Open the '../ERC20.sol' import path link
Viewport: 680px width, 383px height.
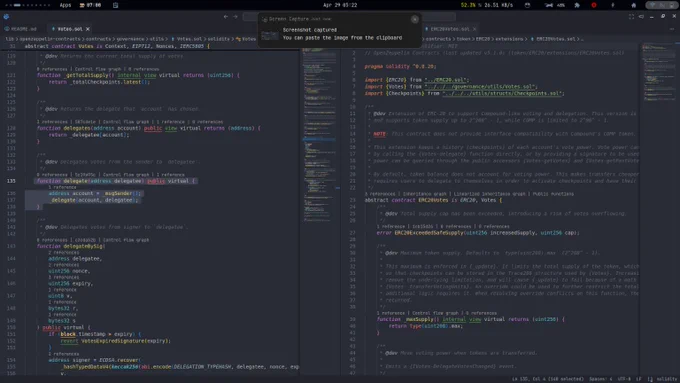click(x=445, y=80)
